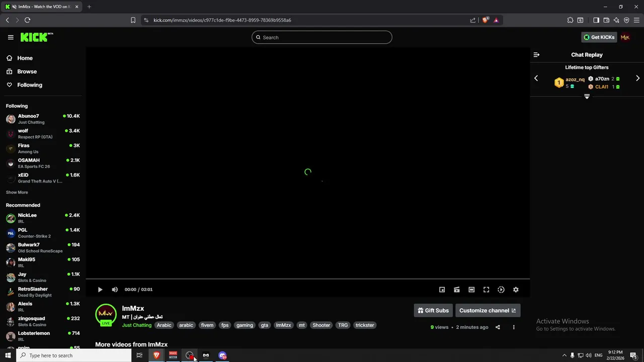This screenshot has width=644, height=362.
Task: Select the ImMzx VOD browser tab
Action: point(42,7)
